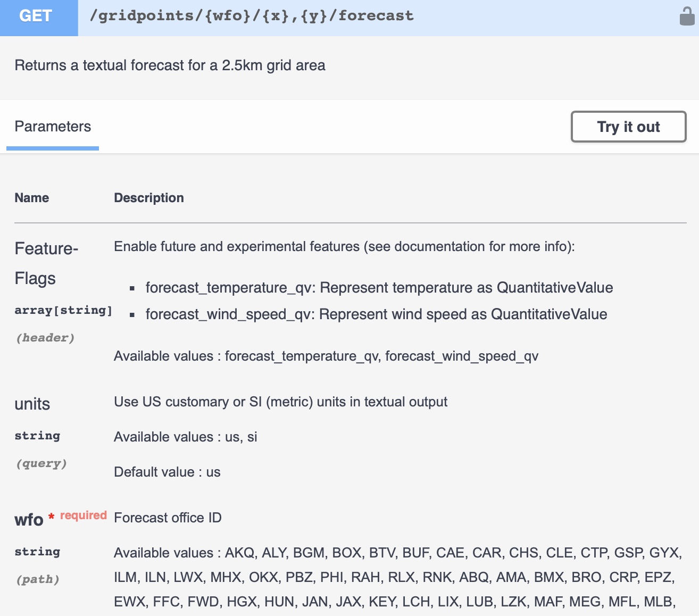Click 'Available values : us, si' text
Screen dimensions: 699x616
coord(185,437)
